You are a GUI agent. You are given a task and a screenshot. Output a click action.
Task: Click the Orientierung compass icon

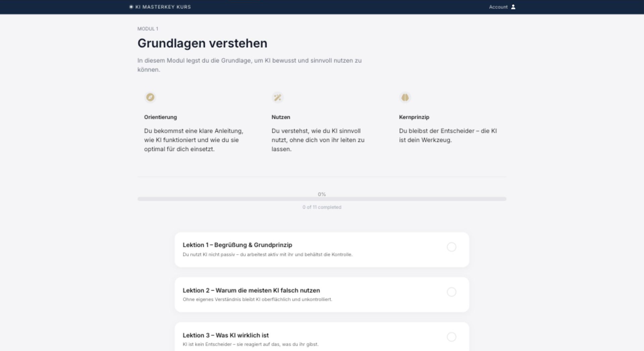click(150, 97)
